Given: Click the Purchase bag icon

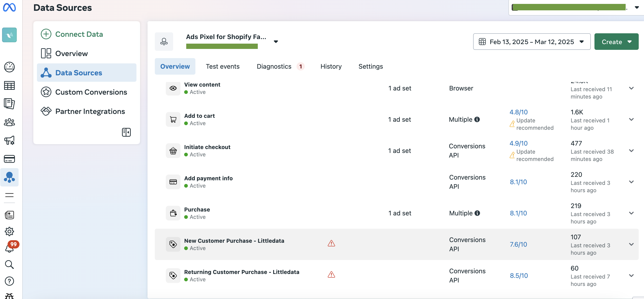Looking at the screenshot, I should click(x=173, y=213).
